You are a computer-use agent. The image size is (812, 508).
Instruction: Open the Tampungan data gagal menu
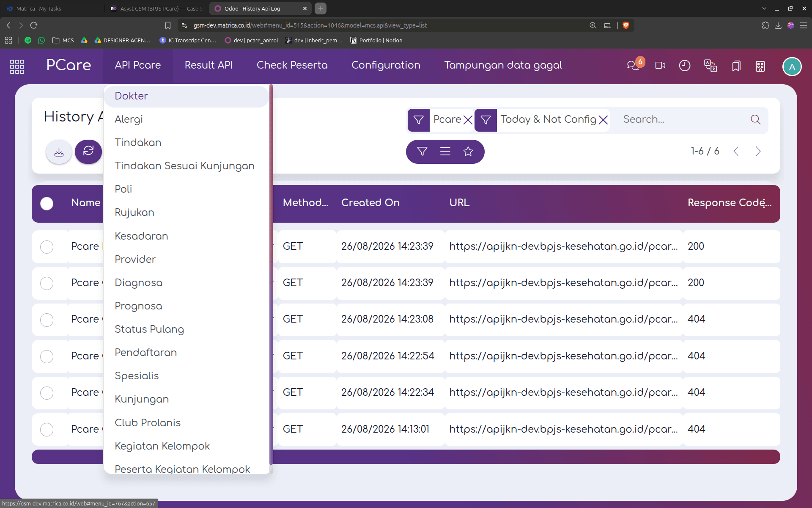coord(503,65)
